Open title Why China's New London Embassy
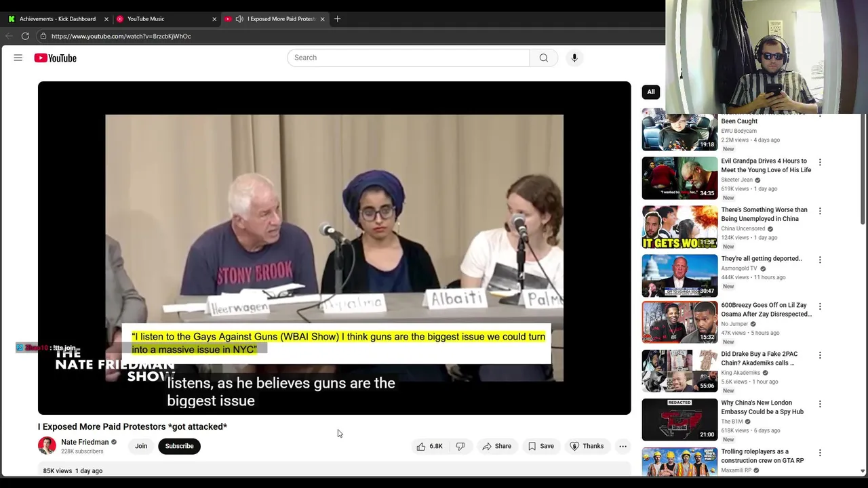The height and width of the screenshot is (488, 868). pyautogui.click(x=762, y=407)
